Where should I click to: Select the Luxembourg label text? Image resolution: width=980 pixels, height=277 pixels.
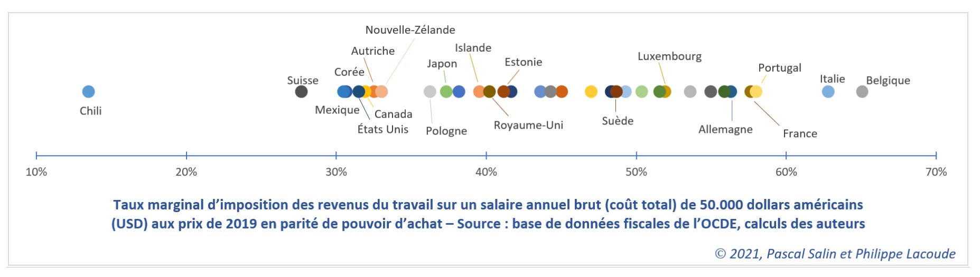(669, 56)
